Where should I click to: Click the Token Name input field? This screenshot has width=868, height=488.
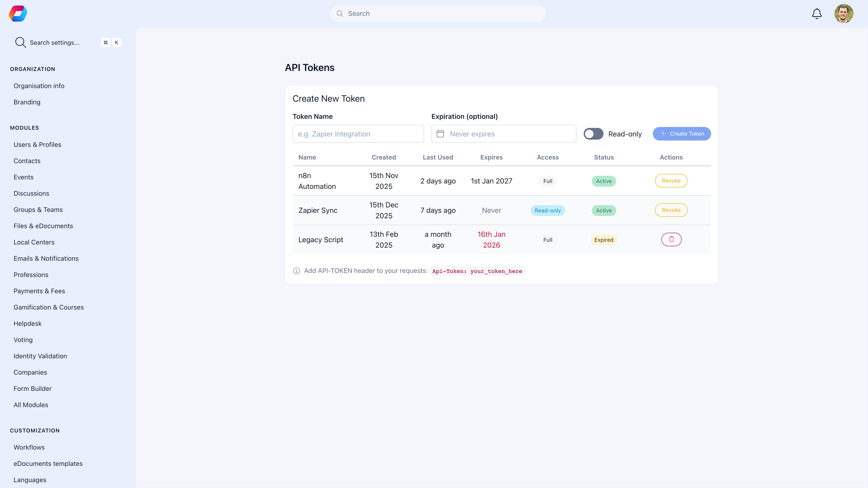coord(358,134)
